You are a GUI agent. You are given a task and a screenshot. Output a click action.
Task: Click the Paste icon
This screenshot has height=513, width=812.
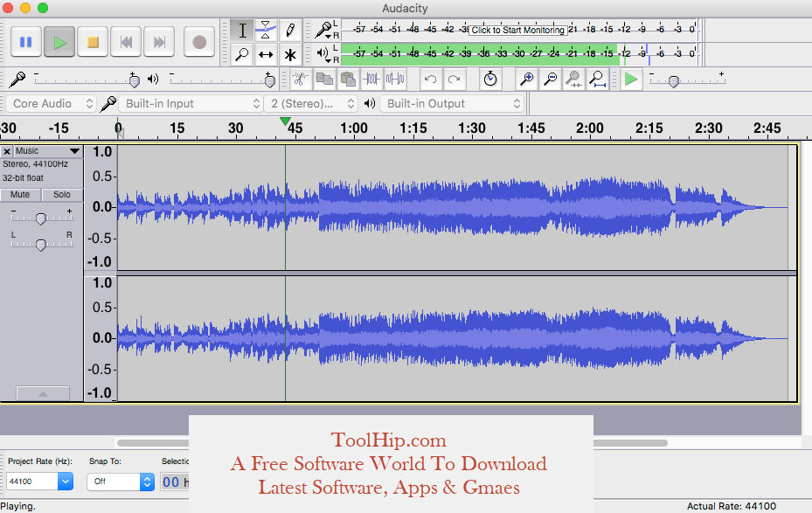348,80
